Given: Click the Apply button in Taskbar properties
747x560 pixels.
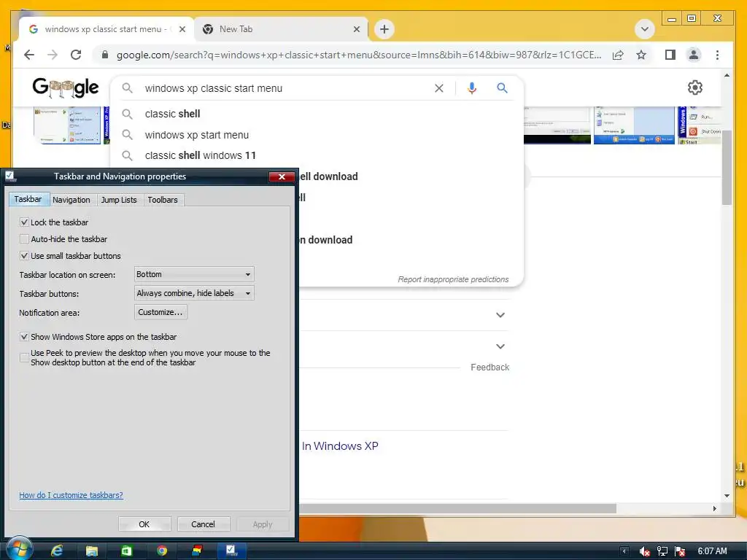Looking at the screenshot, I should pyautogui.click(x=263, y=524).
